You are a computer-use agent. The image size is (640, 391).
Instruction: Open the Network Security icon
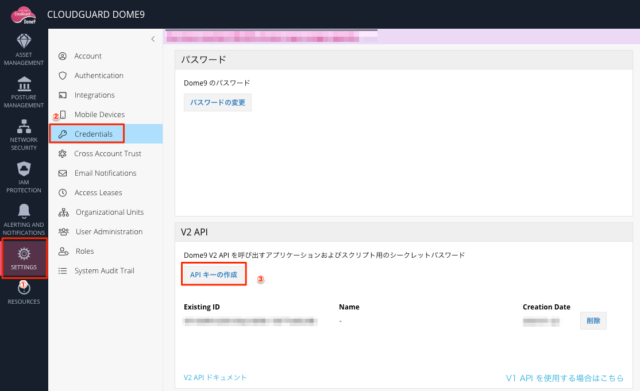point(24,127)
